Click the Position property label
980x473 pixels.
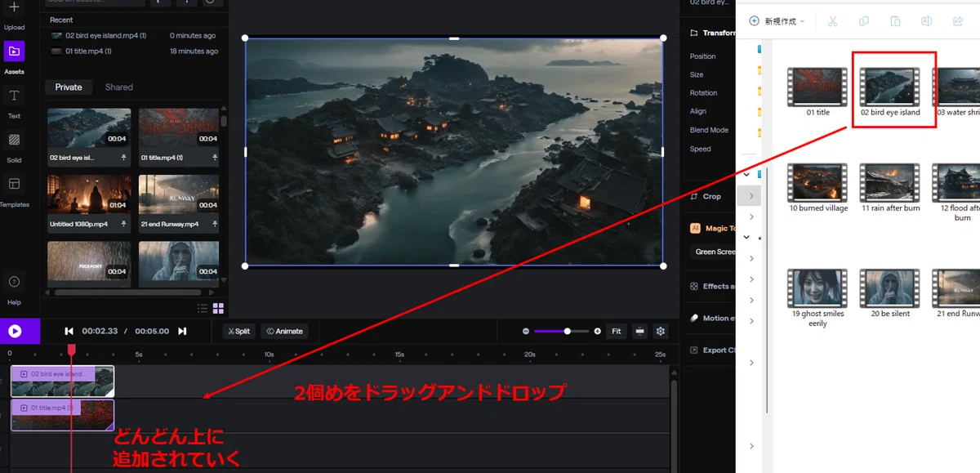[702, 56]
